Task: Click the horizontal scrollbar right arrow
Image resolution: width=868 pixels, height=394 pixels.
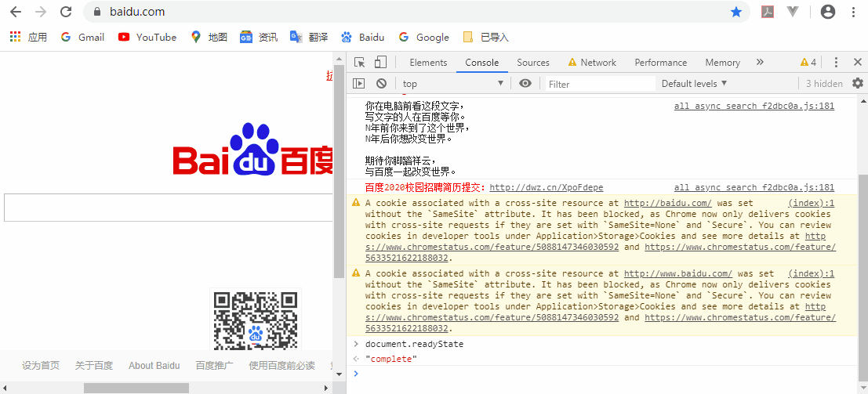Action: pos(327,388)
